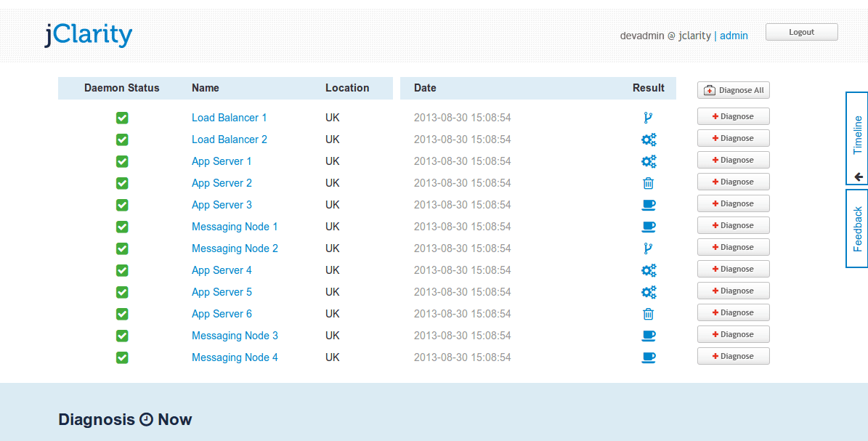Viewport: 868px width, 441px height.
Task: Open the Messaging Node 4 link
Action: click(235, 357)
